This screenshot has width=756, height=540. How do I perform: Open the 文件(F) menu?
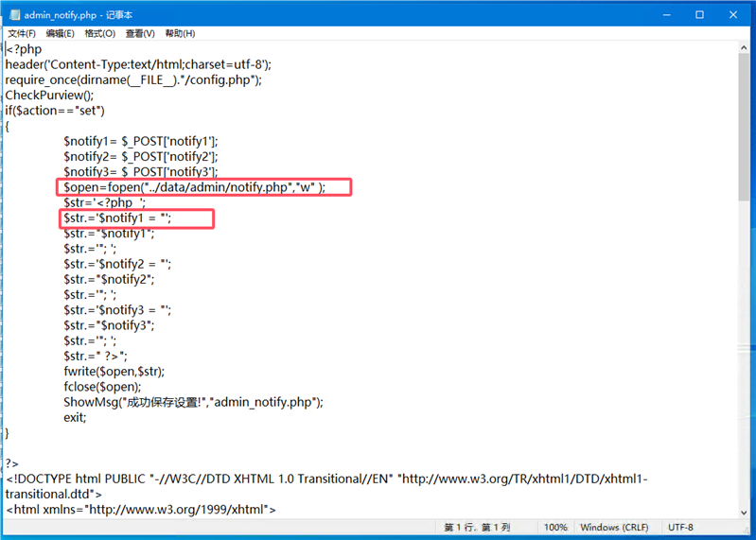click(22, 33)
